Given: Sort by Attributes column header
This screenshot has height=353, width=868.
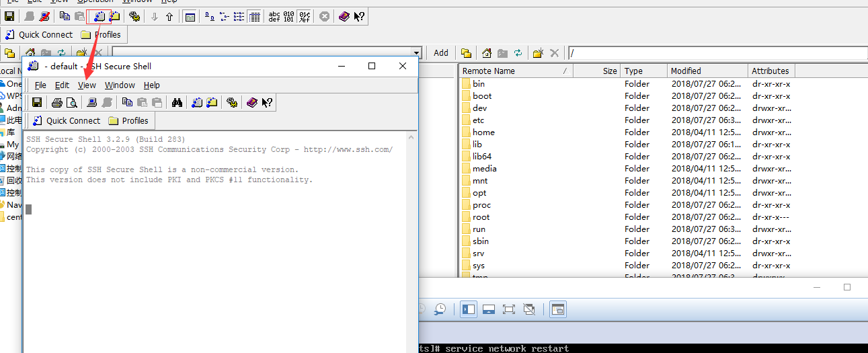Looking at the screenshot, I should 771,71.
